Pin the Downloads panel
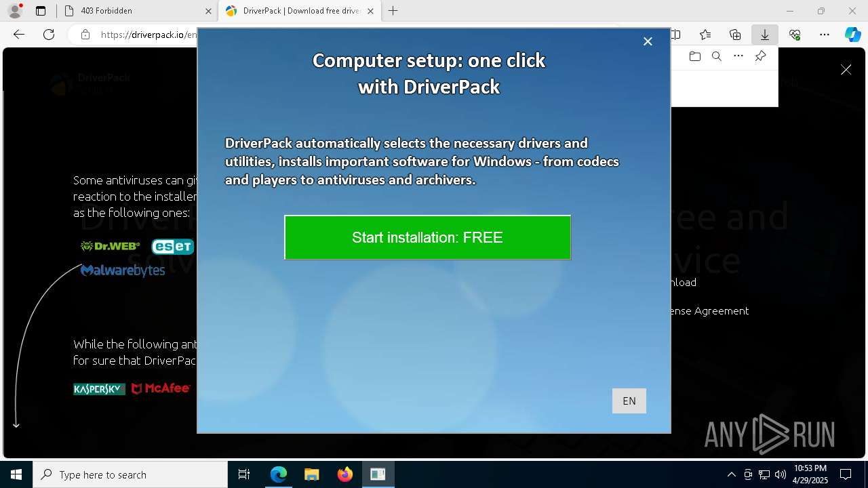This screenshot has width=868, height=488. pyautogui.click(x=761, y=56)
